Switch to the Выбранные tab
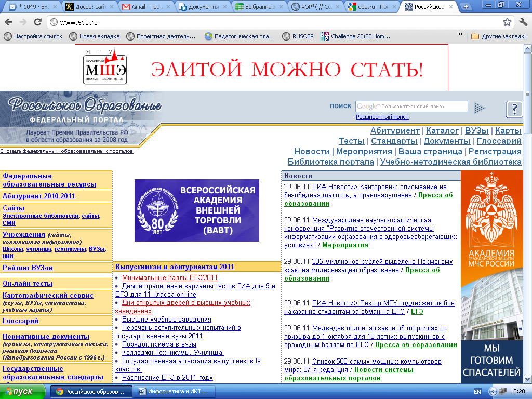The image size is (532, 399). (x=258, y=7)
